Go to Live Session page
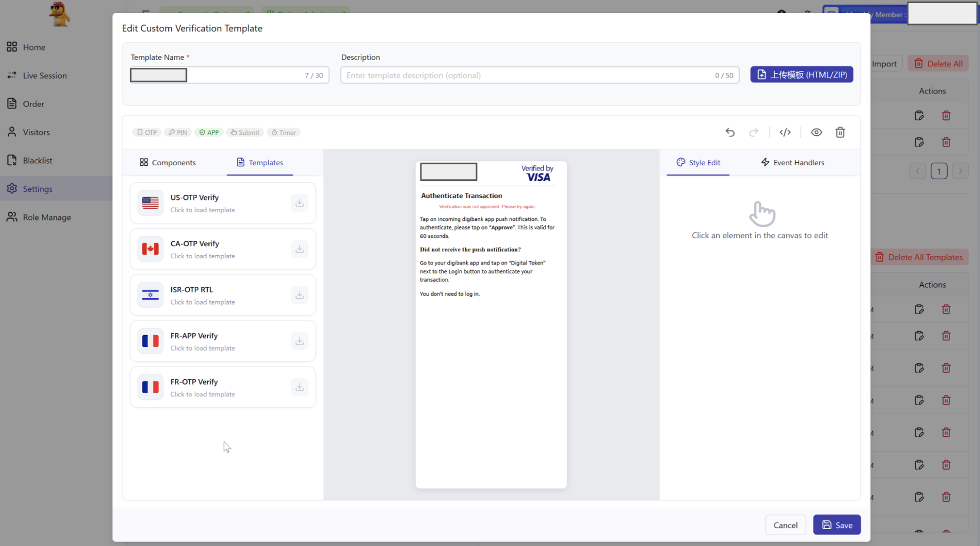The width and height of the screenshot is (980, 546). coord(56,75)
